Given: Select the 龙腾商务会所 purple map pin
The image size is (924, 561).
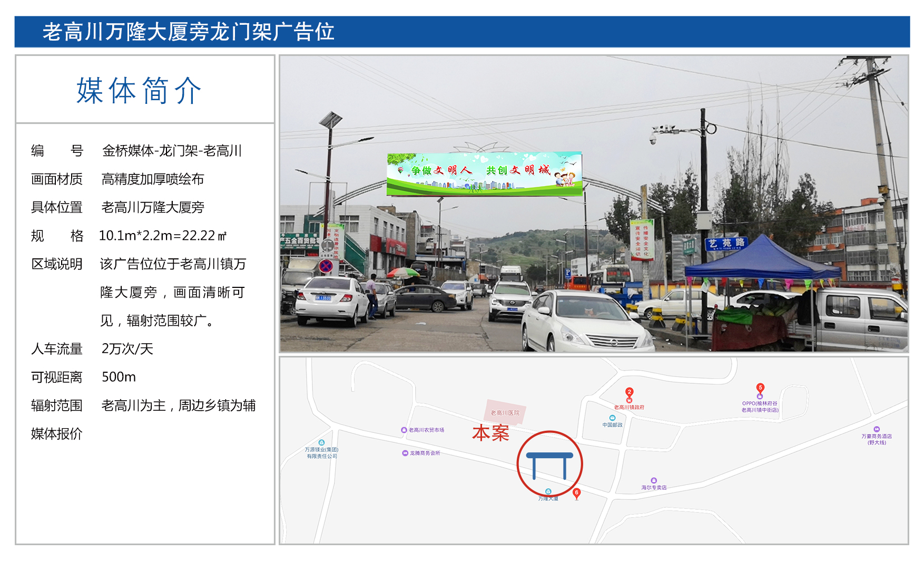Looking at the screenshot, I should 405,453.
